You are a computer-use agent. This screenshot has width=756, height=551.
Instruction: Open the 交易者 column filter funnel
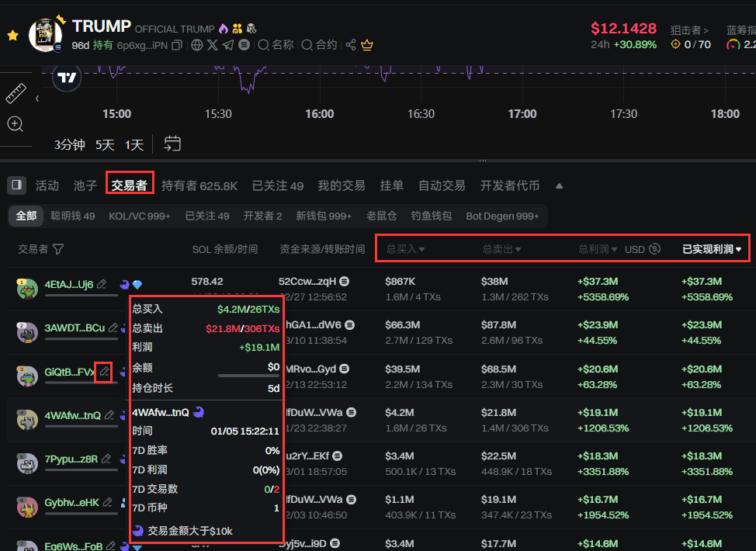[58, 249]
